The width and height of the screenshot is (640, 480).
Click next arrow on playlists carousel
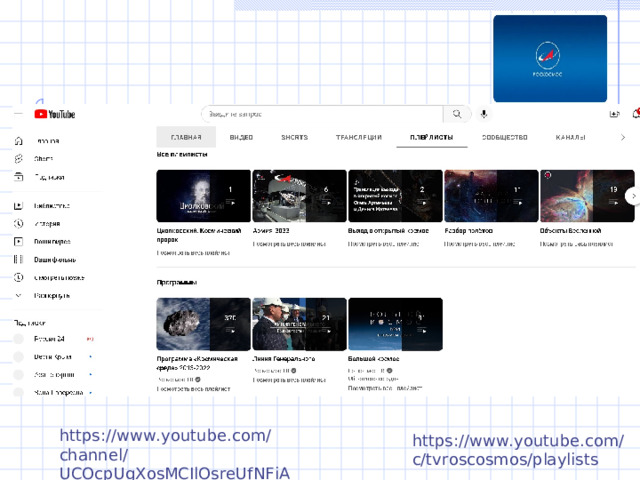coord(633,196)
